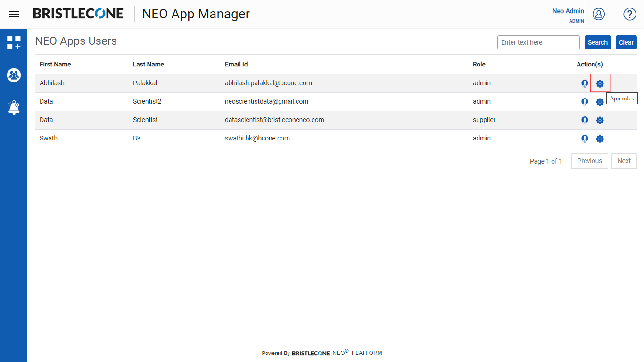Screen dimensions: 644x362
Task: Click the Search button
Action: 598,42
